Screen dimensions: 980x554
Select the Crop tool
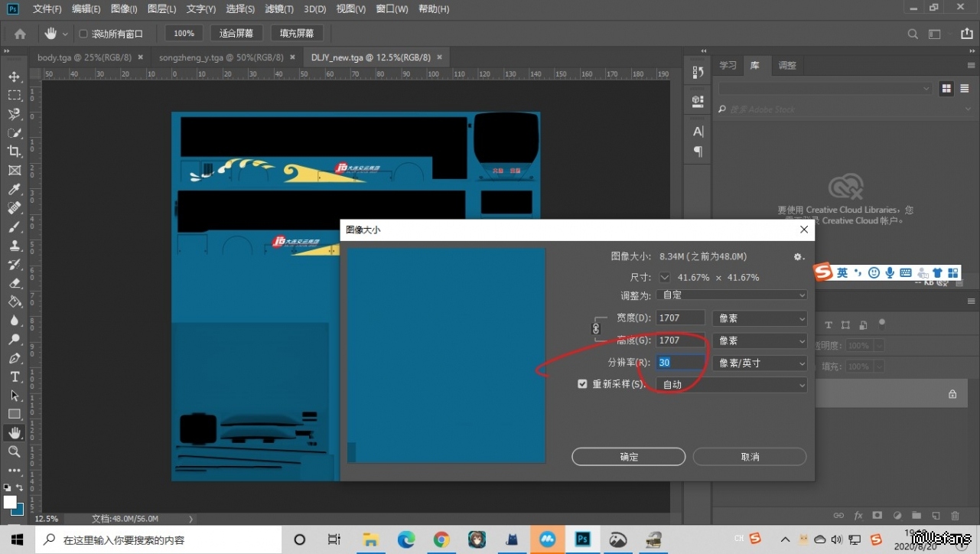[x=15, y=152]
